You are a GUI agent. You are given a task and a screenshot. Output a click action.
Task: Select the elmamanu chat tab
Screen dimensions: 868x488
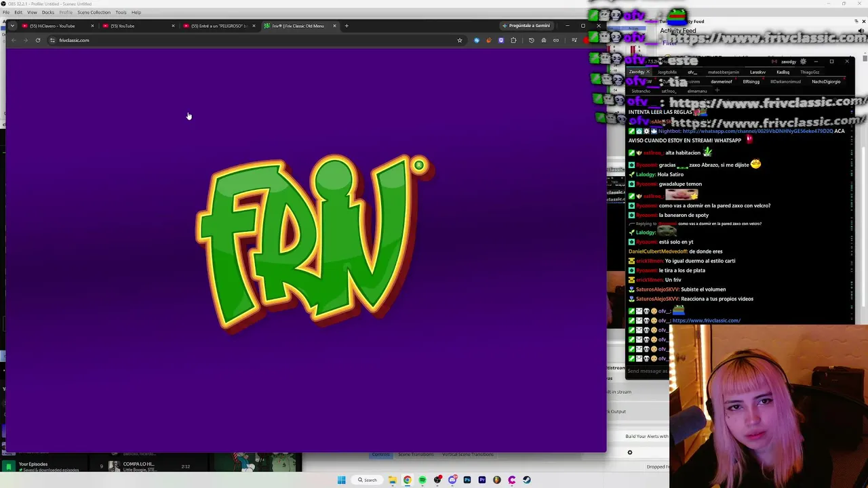[697, 91]
